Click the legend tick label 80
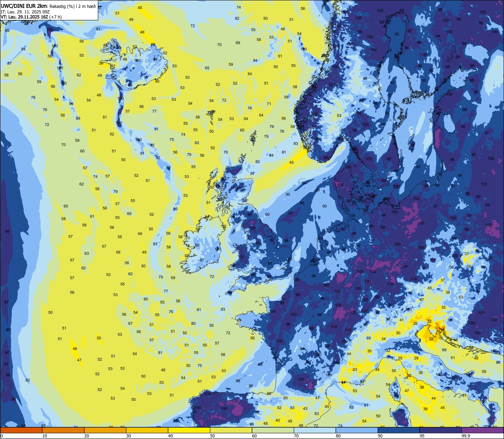504x439 pixels. (x=339, y=436)
